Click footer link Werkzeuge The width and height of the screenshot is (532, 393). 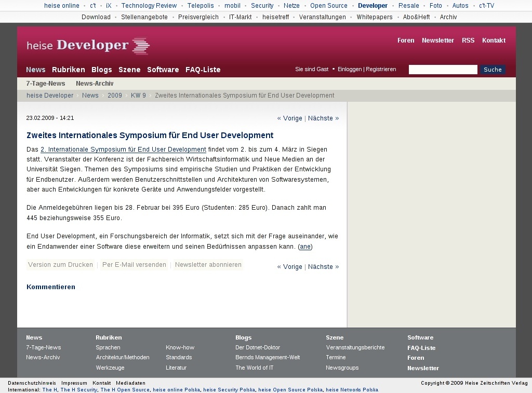pyautogui.click(x=110, y=368)
